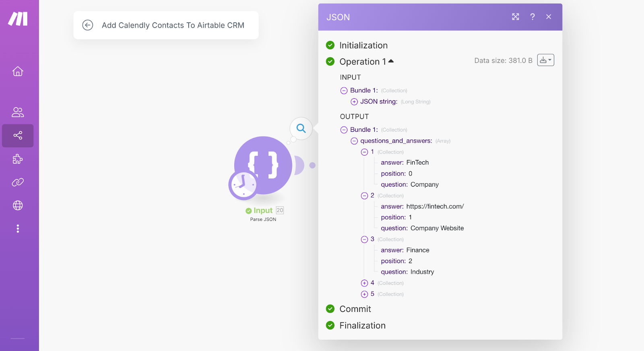This screenshot has height=351, width=644.
Task: Collapse collection item 3
Action: [x=364, y=239]
